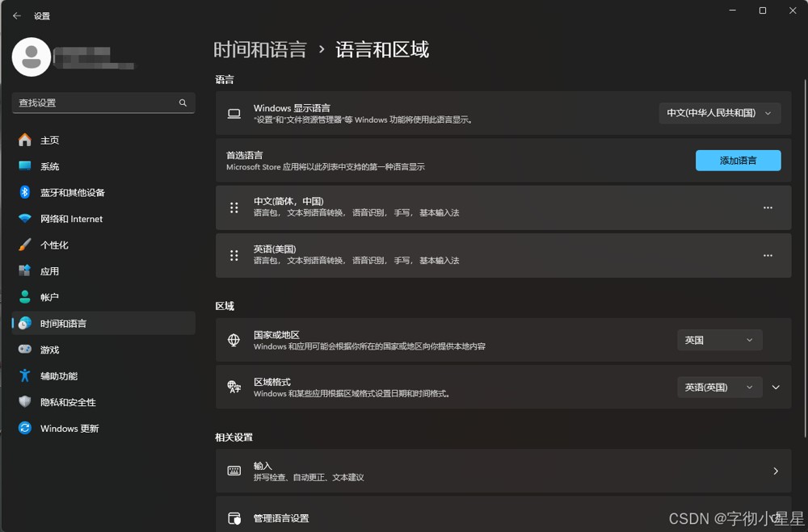Open the 国家或地区 dropdown showing 英国
808x532 pixels.
pyautogui.click(x=719, y=340)
